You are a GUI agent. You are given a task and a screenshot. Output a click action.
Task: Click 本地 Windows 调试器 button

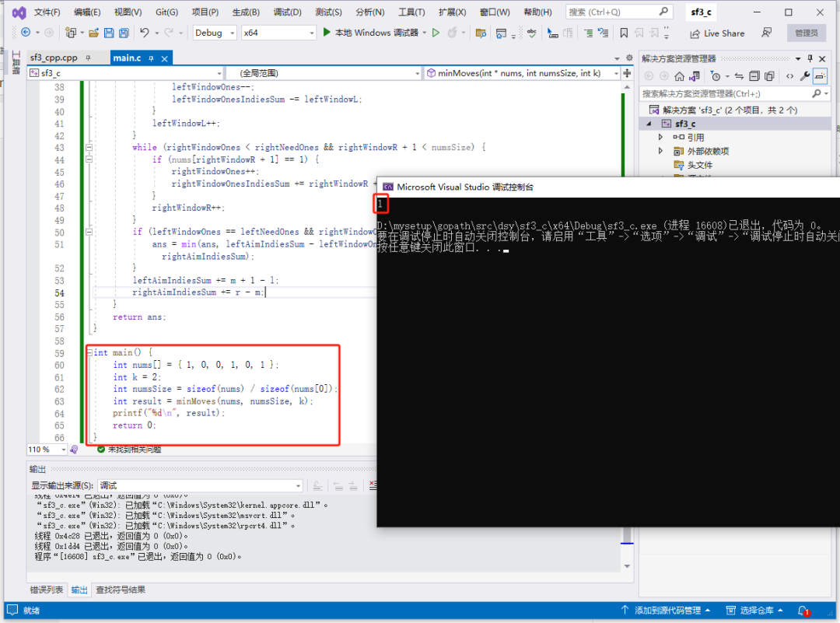[x=371, y=33]
